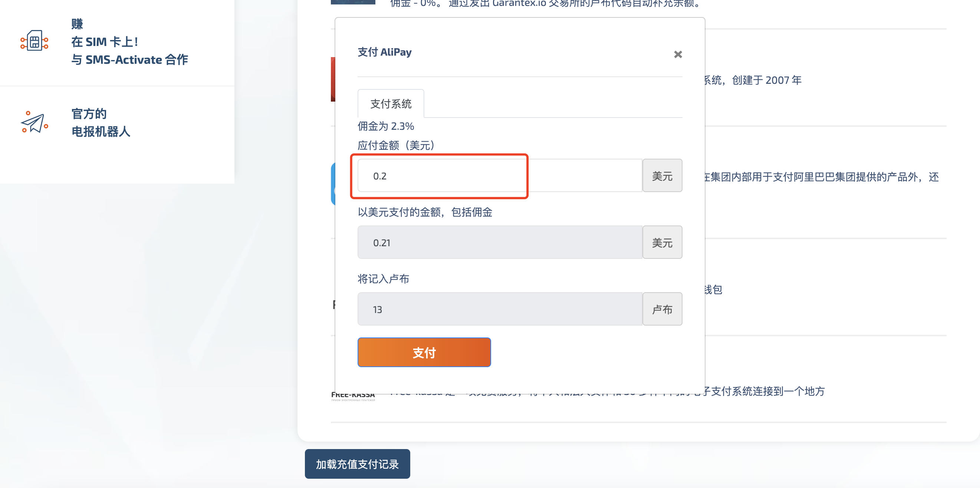The width and height of the screenshot is (980, 488).
Task: Click the SIM card earnings icon
Action: pyautogui.click(x=34, y=41)
